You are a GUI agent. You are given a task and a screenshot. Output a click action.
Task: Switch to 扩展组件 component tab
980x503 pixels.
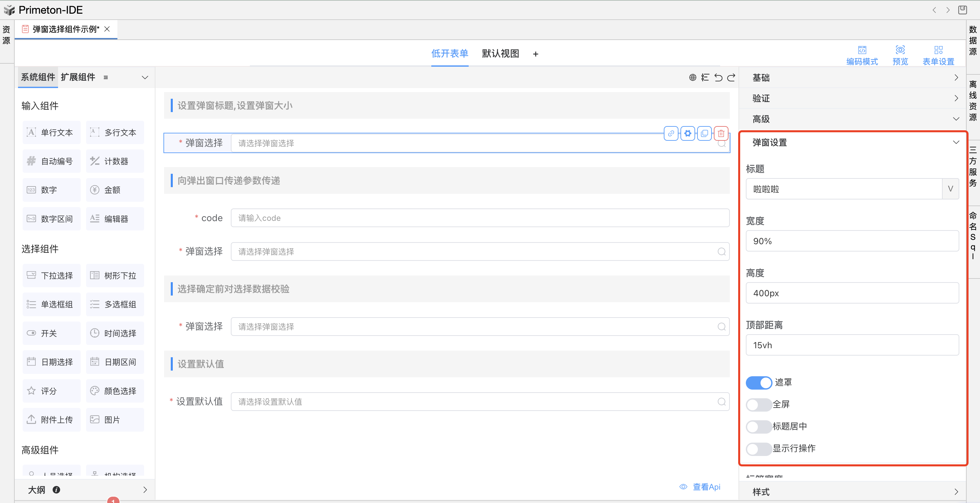[x=78, y=77]
